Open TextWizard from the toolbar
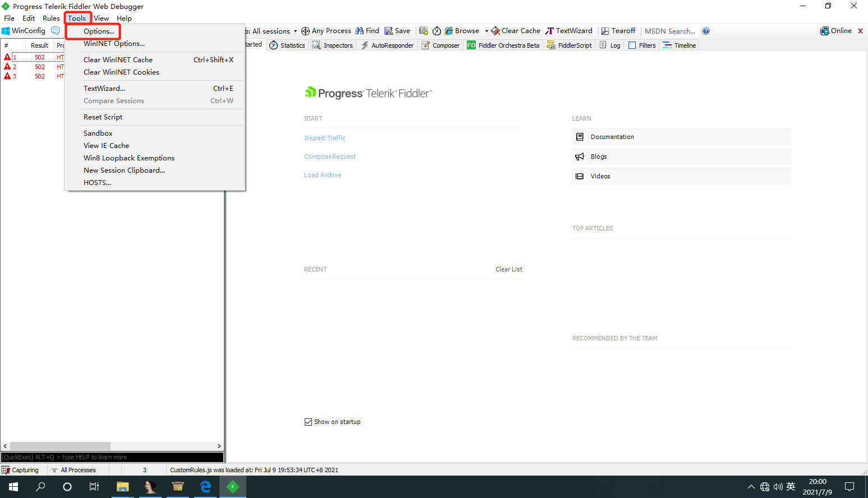Viewport: 868px width, 498px height. pyautogui.click(x=569, y=31)
